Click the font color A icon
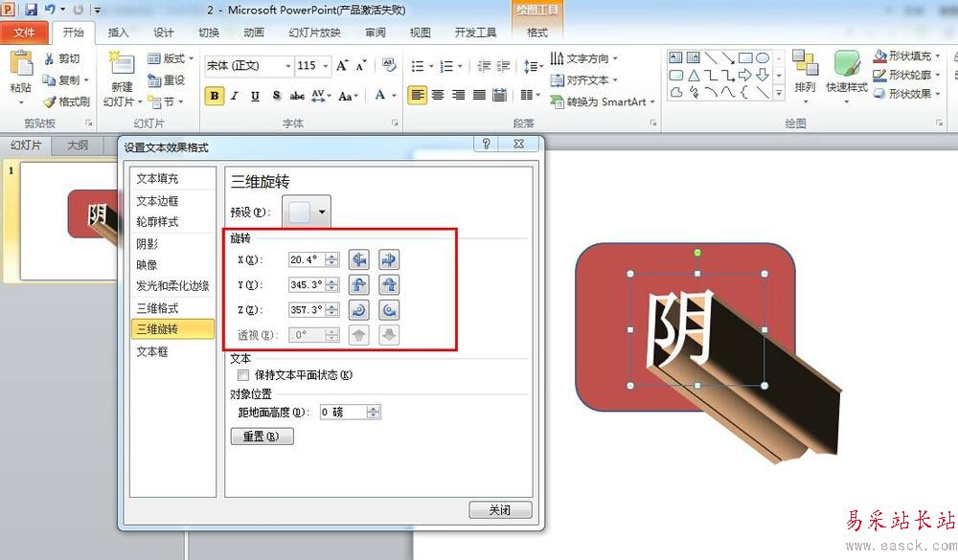The width and height of the screenshot is (958, 560). tap(380, 96)
